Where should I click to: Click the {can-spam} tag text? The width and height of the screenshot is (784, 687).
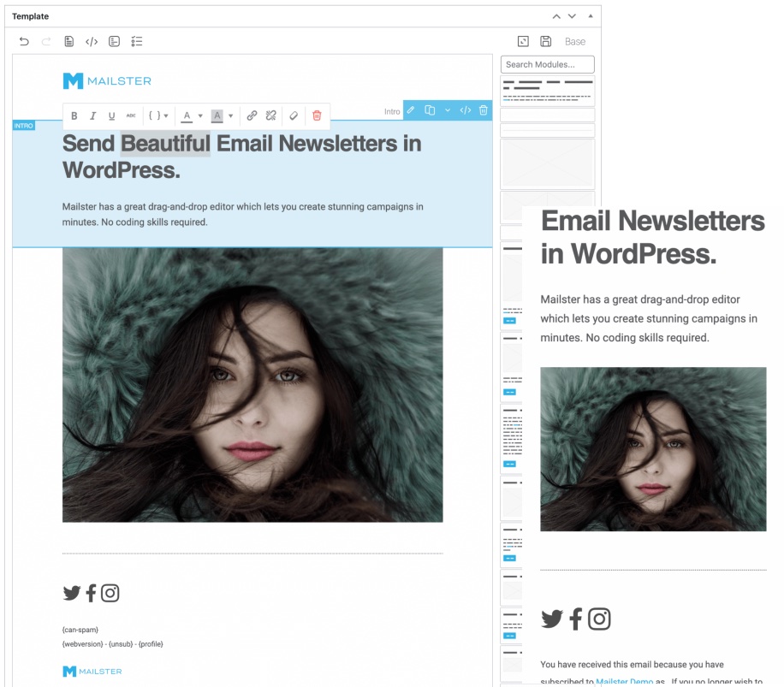[80, 630]
